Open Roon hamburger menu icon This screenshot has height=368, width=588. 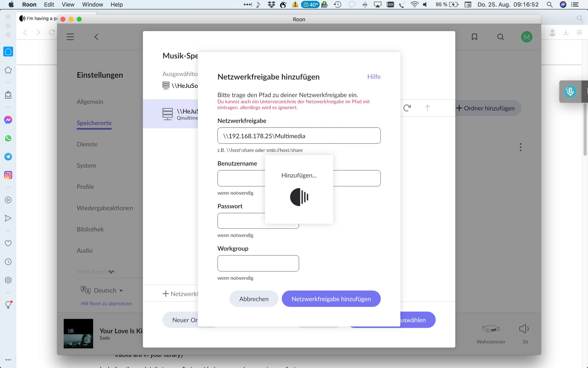tap(70, 37)
